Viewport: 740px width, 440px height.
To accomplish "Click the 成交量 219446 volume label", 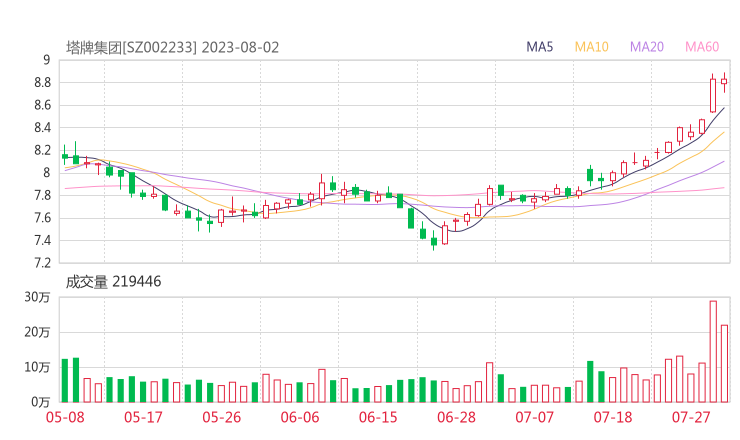I will (x=113, y=282).
